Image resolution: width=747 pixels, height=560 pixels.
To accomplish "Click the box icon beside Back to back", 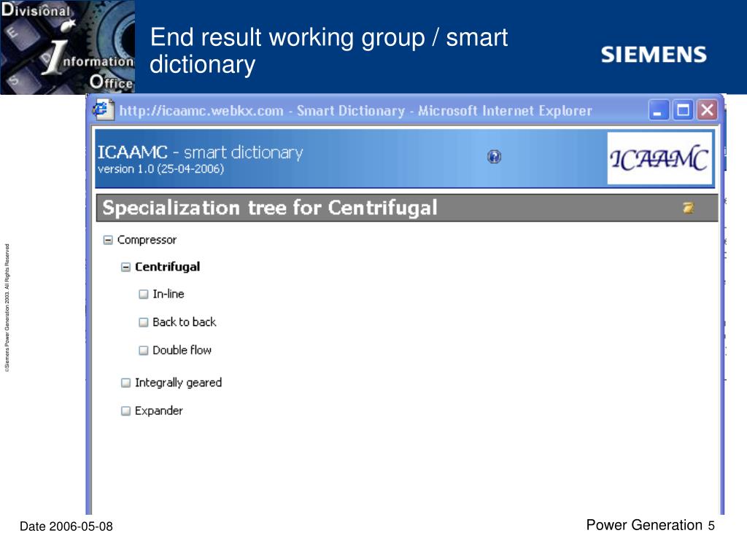I will coord(144,322).
